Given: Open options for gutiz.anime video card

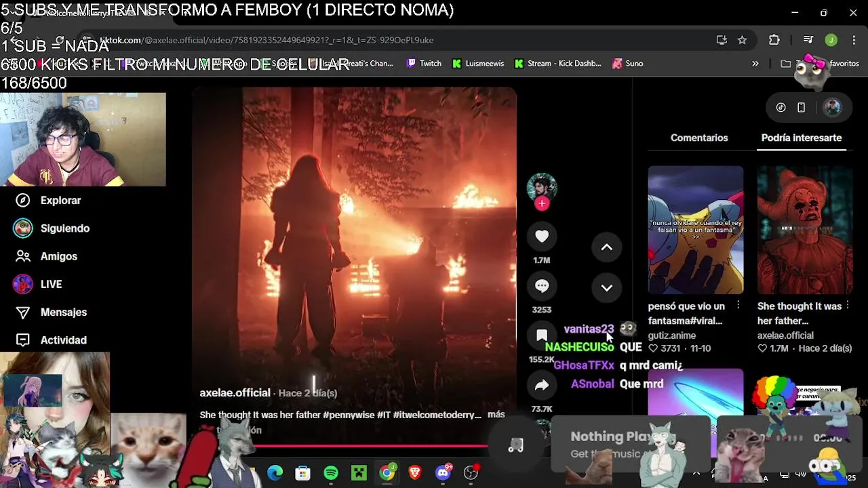Looking at the screenshot, I should pyautogui.click(x=738, y=306).
